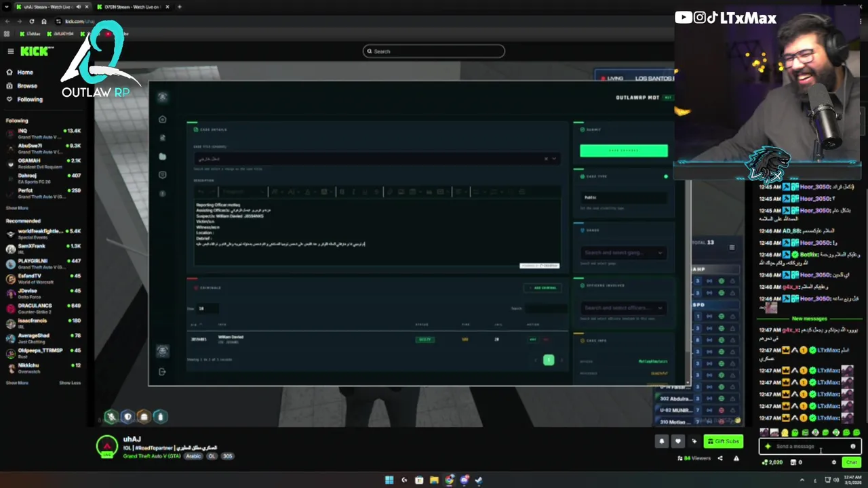This screenshot has height=488, width=868.
Task: Click GUILTY status badge for William Davied
Action: [x=425, y=340]
